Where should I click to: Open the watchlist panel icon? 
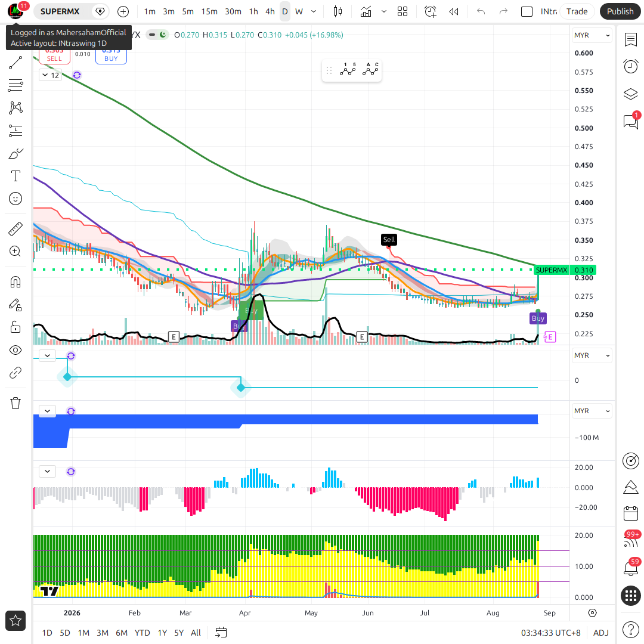[x=630, y=40]
